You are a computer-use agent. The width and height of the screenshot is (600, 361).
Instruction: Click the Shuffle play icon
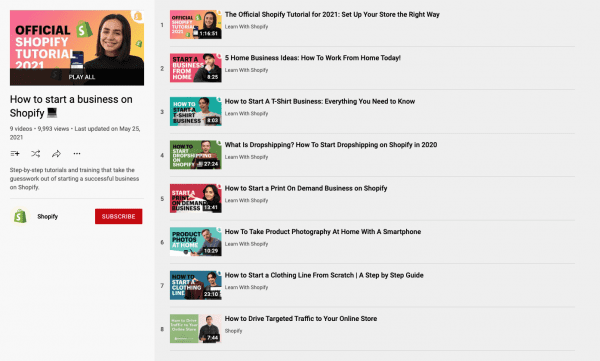(36, 154)
